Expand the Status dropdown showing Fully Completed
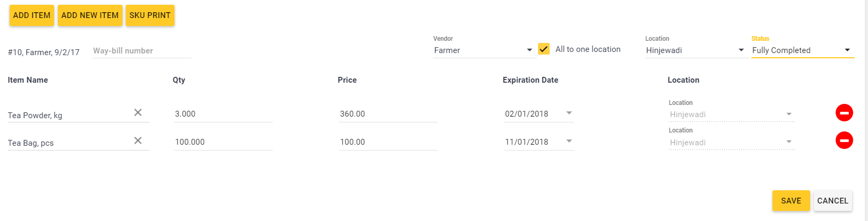 click(x=802, y=50)
